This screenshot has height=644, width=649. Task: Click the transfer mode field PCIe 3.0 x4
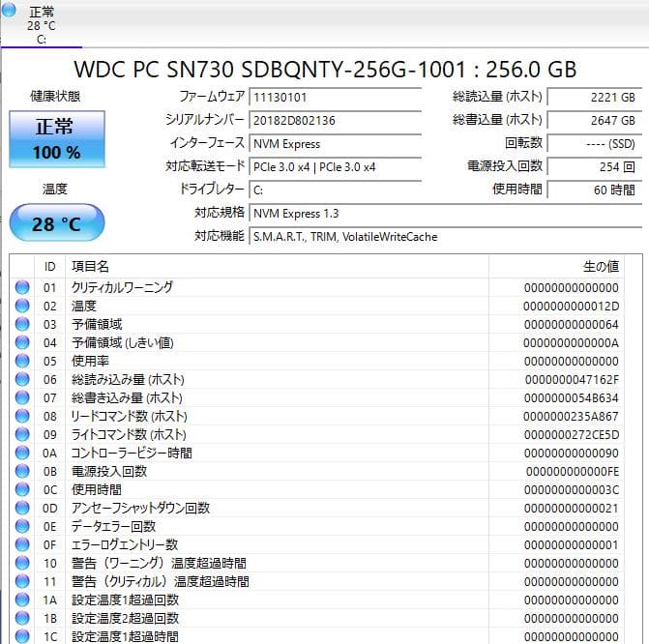(335, 166)
